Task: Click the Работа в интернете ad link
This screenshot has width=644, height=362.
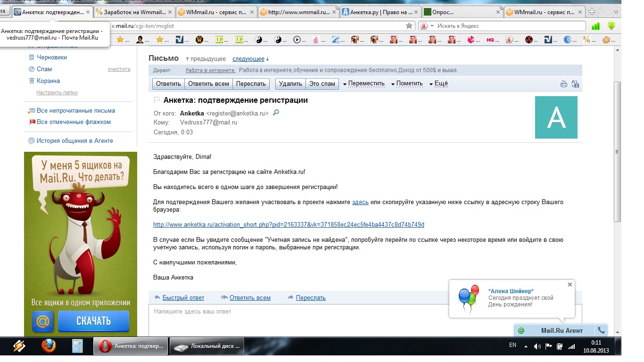Action: pyautogui.click(x=210, y=70)
